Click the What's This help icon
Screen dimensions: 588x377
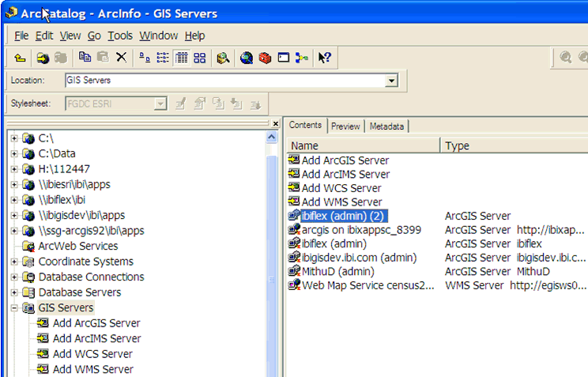324,58
